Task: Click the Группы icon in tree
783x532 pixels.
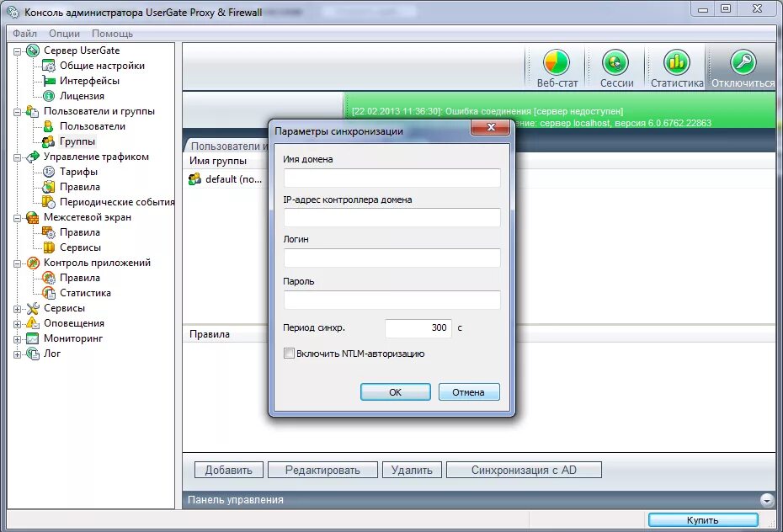Action: click(x=49, y=141)
